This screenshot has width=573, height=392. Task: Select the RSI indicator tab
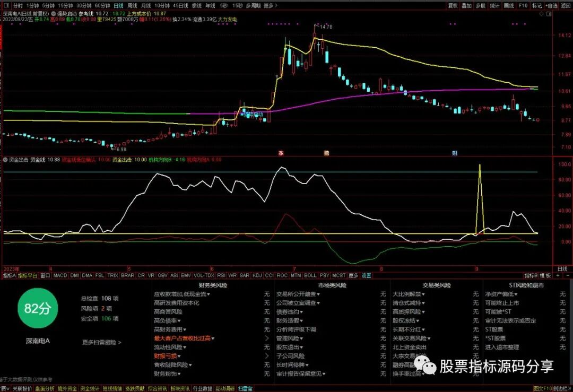[221, 275]
